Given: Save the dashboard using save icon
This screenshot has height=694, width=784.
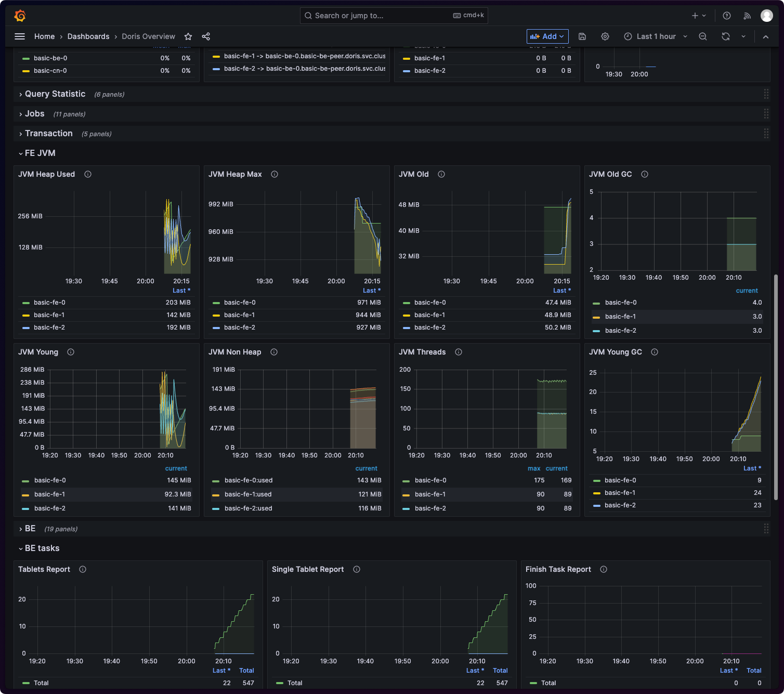Looking at the screenshot, I should coord(582,36).
